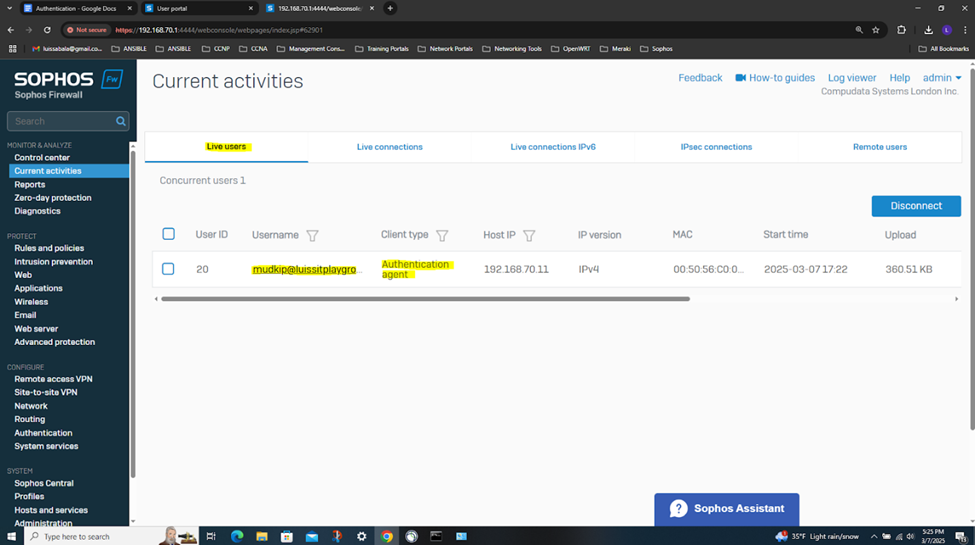Open Task View in the taskbar

(x=211, y=536)
